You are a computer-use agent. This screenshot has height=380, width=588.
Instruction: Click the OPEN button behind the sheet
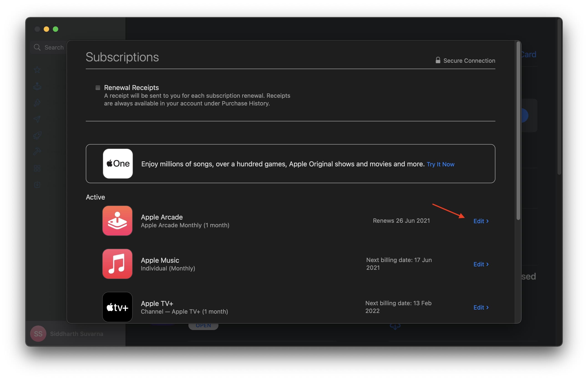(x=203, y=326)
